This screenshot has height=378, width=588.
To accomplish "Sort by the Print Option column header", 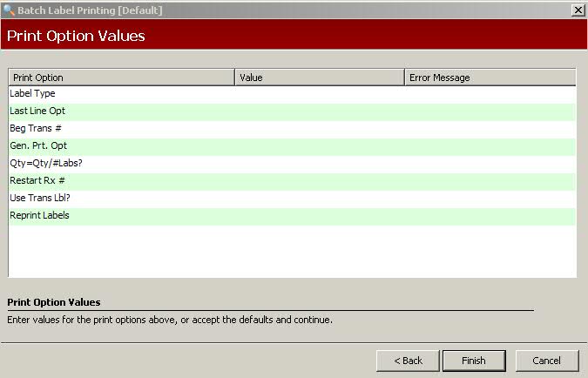I will tap(121, 78).
